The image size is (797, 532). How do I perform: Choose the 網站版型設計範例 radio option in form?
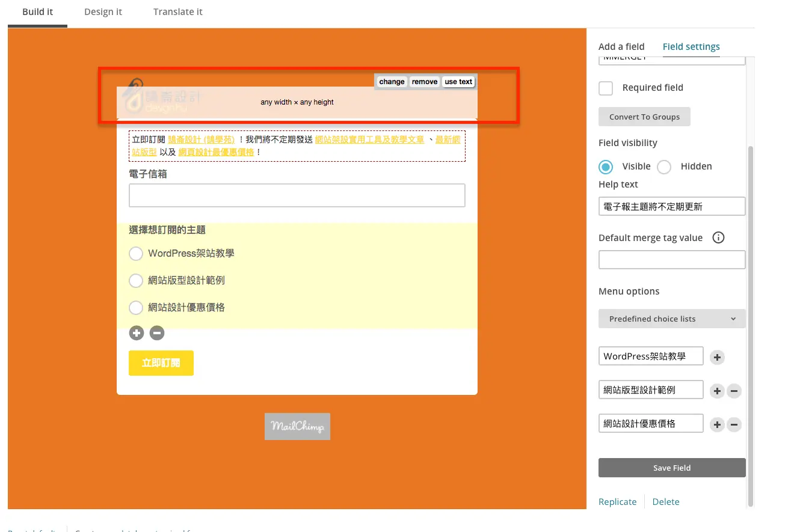pyautogui.click(x=136, y=281)
